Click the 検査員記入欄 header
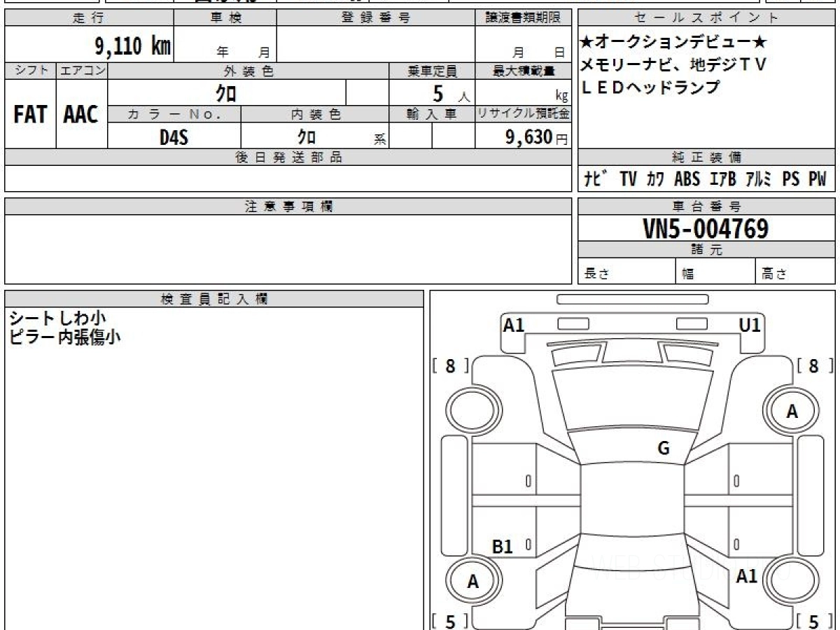 214,299
